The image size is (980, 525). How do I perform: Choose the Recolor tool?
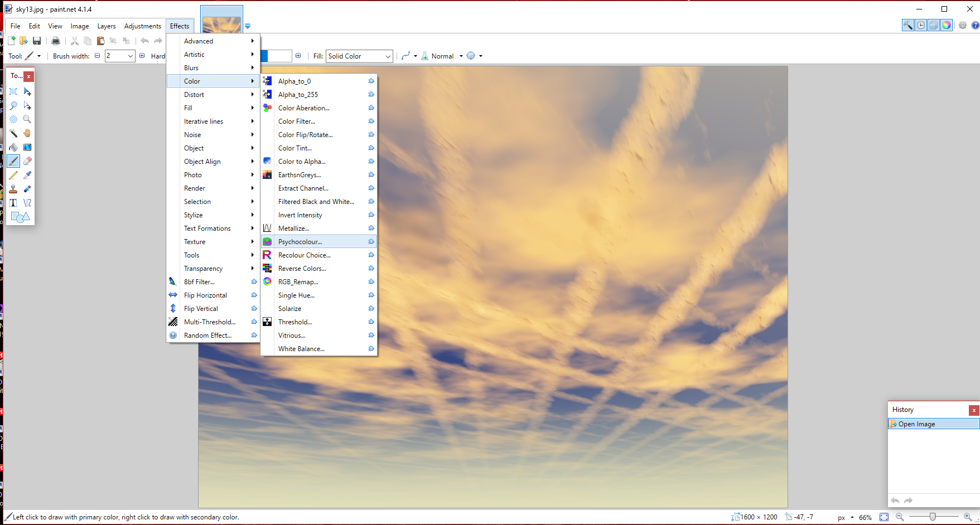coord(27,189)
